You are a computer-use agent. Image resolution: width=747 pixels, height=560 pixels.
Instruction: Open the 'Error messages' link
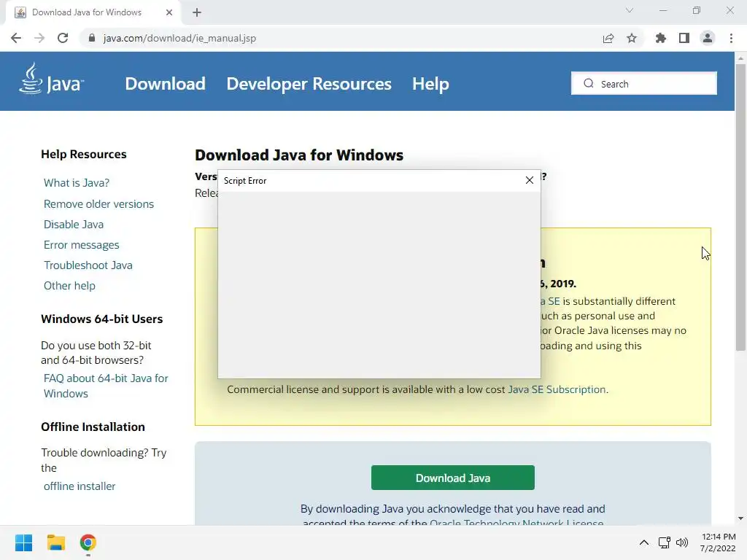[x=82, y=245]
